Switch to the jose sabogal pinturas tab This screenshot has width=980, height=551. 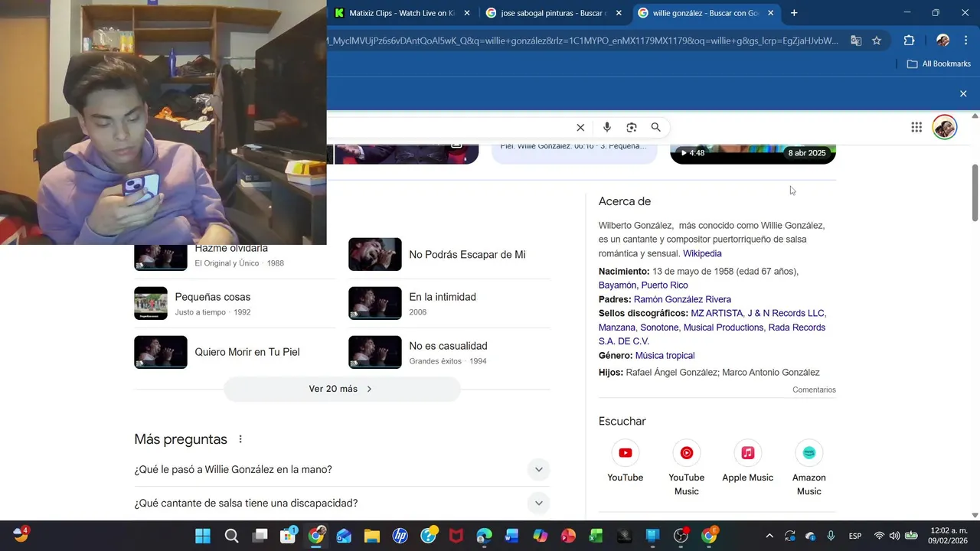point(553,13)
